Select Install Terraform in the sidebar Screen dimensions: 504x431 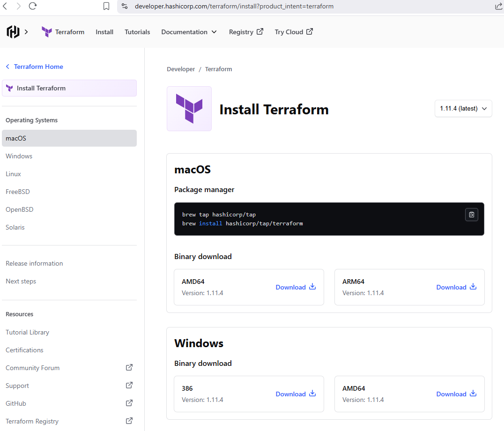click(69, 88)
